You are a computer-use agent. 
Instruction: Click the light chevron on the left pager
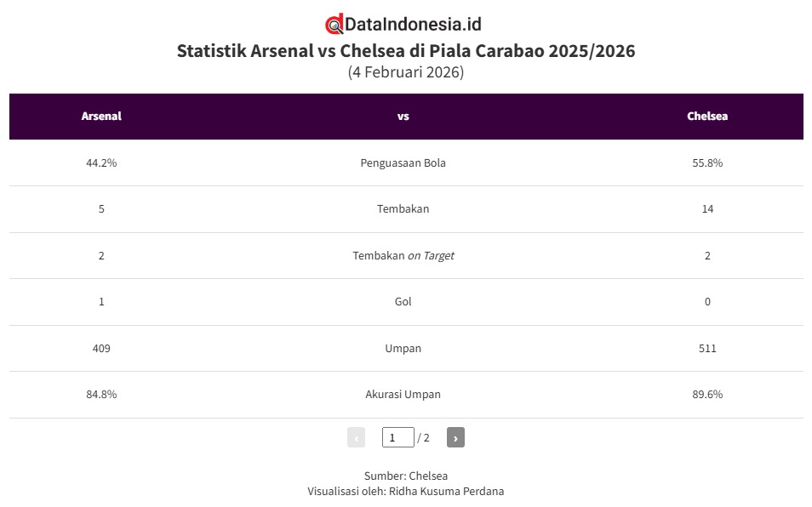pyautogui.click(x=357, y=436)
